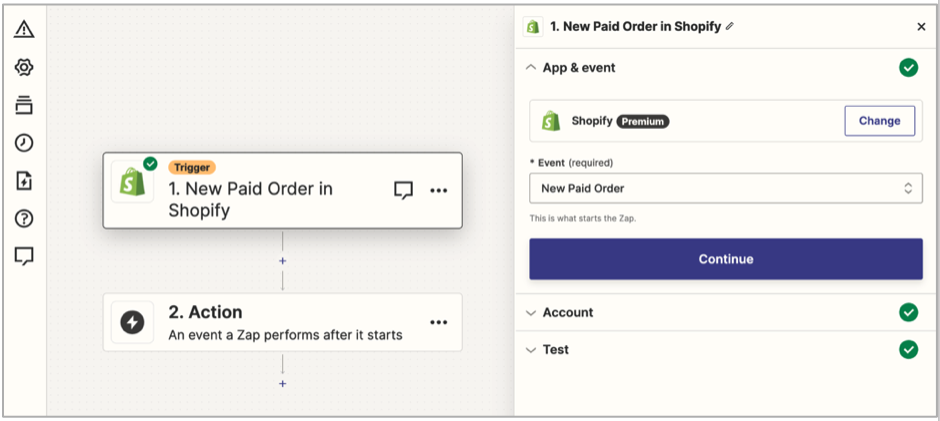Screen dimensions: 940x421
Task: Click the Shopify icon on the trigger step
Action: pyautogui.click(x=132, y=182)
